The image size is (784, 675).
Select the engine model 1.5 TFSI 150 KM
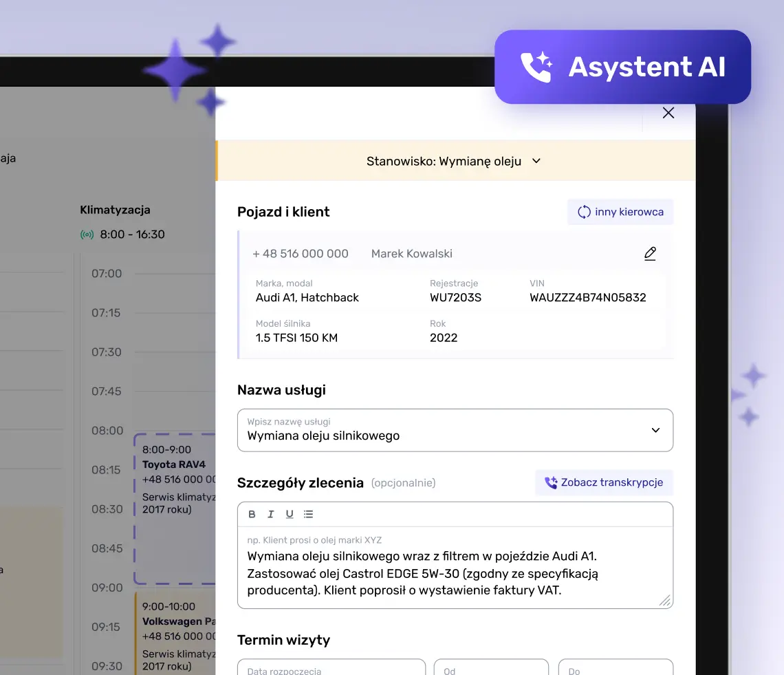coord(296,338)
